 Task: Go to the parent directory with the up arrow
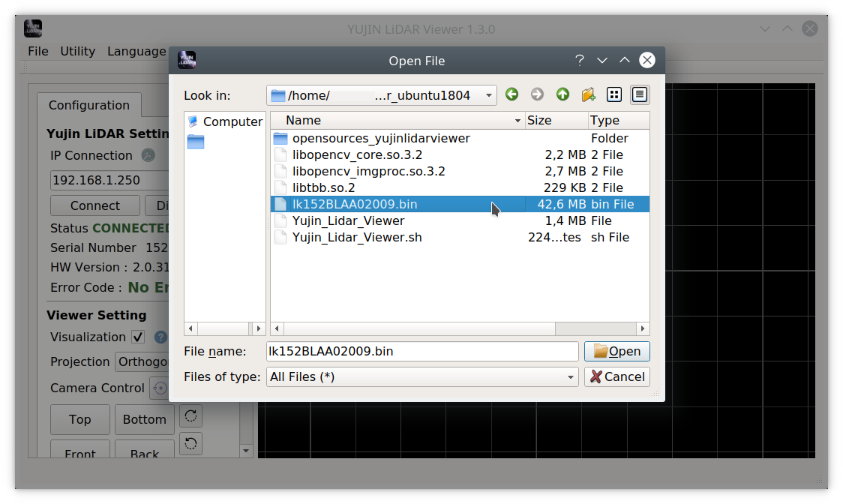click(x=562, y=94)
